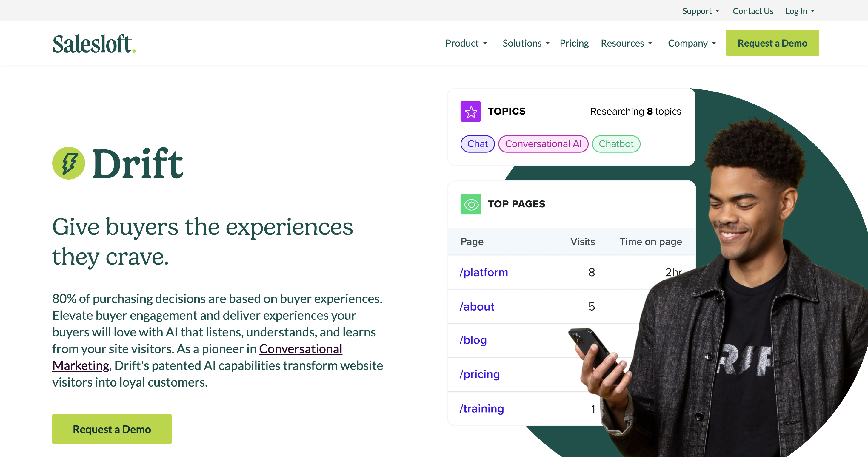This screenshot has height=457, width=868.
Task: Select the Chat topic pill
Action: (477, 144)
